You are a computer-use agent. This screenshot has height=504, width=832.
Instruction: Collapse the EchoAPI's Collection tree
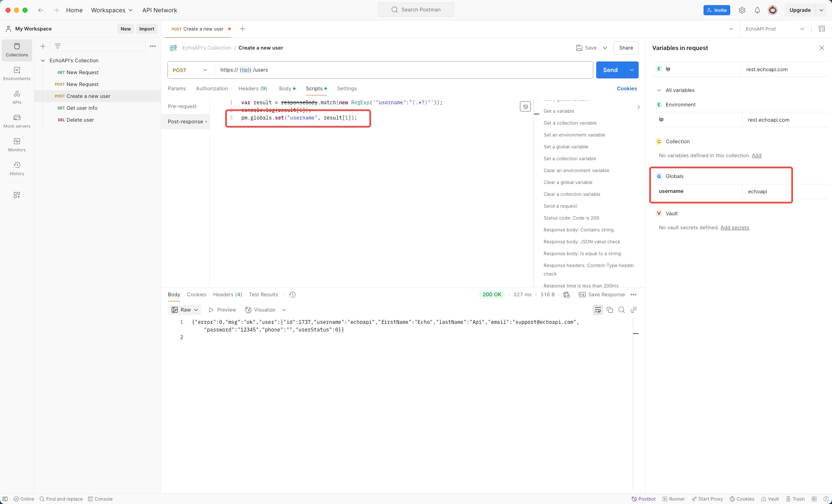coord(43,61)
